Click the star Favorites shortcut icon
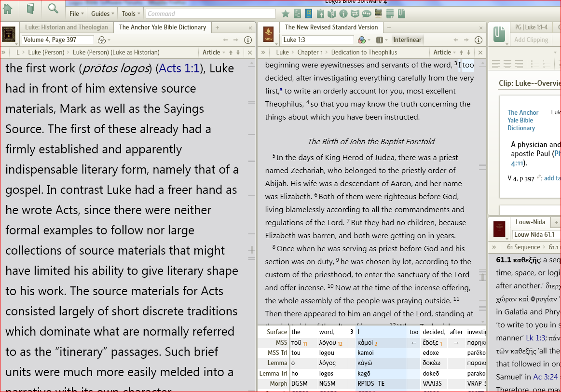 (x=285, y=14)
